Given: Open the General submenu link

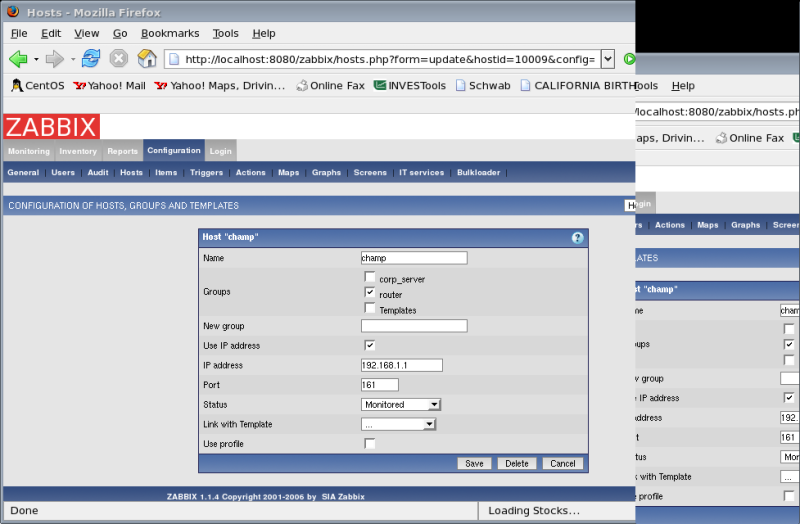Looking at the screenshot, I should (23, 172).
